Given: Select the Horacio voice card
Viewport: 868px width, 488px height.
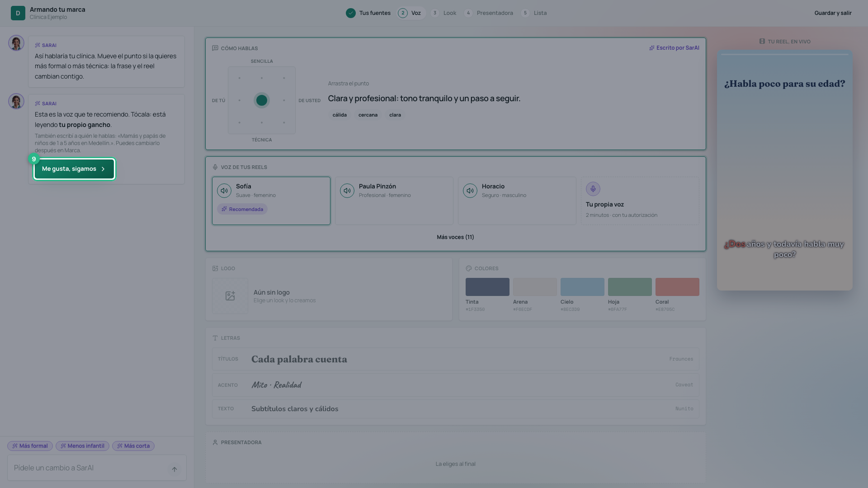Looking at the screenshot, I should click(x=517, y=201).
